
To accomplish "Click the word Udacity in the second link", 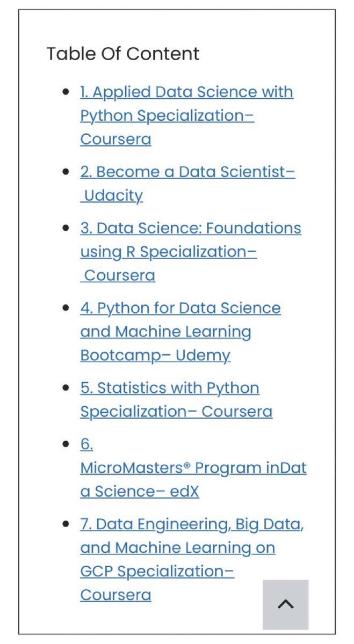I will 114,195.
